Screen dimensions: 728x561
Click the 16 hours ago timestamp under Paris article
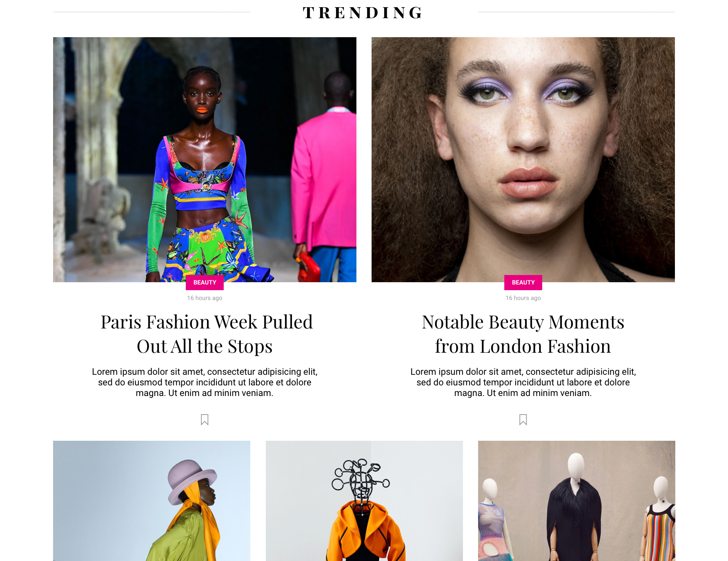point(205,298)
